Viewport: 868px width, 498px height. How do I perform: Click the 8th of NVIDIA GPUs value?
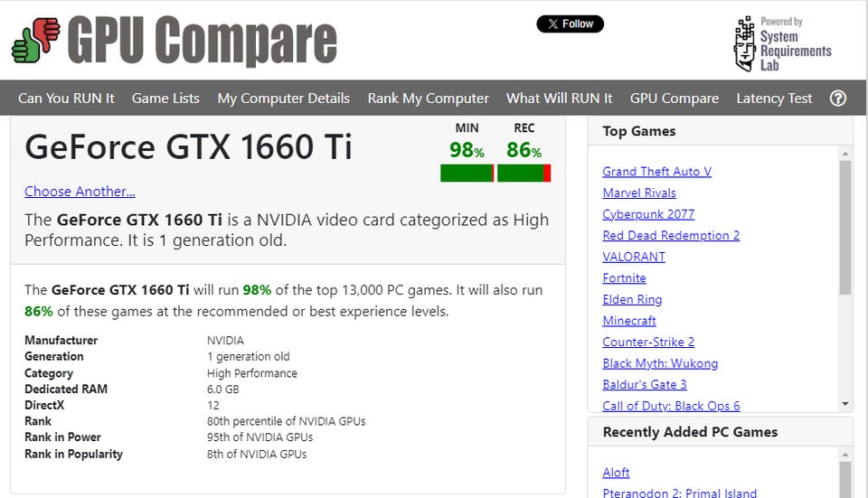click(x=257, y=455)
